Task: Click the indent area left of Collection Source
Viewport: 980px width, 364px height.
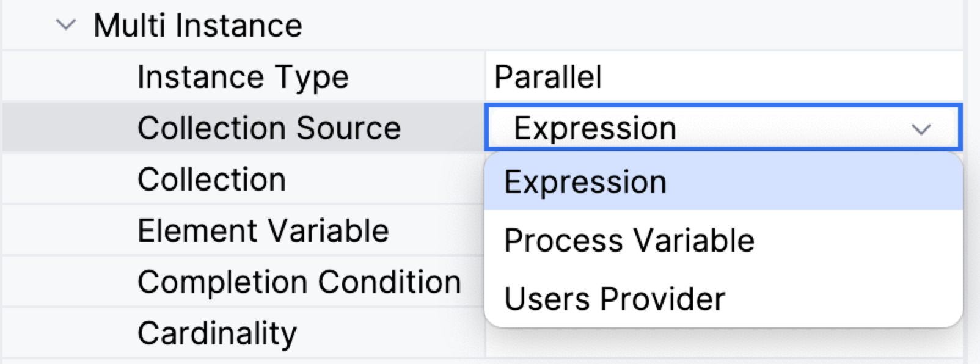Action: 67,128
